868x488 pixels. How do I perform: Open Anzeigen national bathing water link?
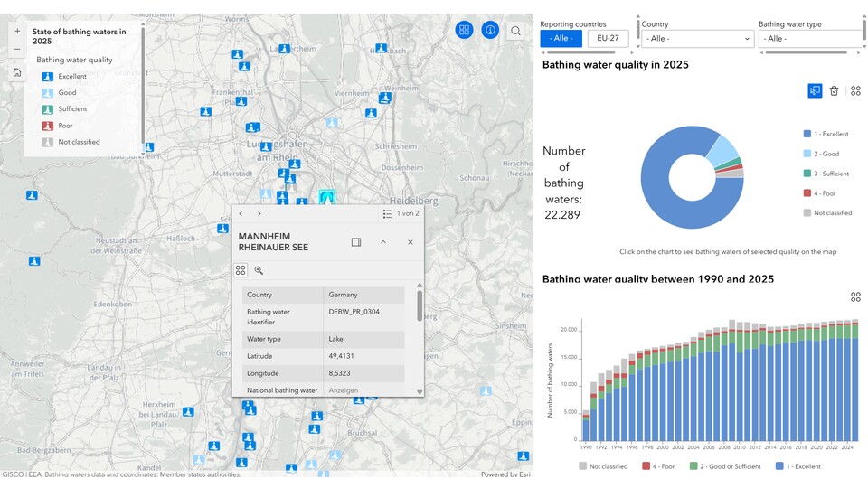coord(344,390)
